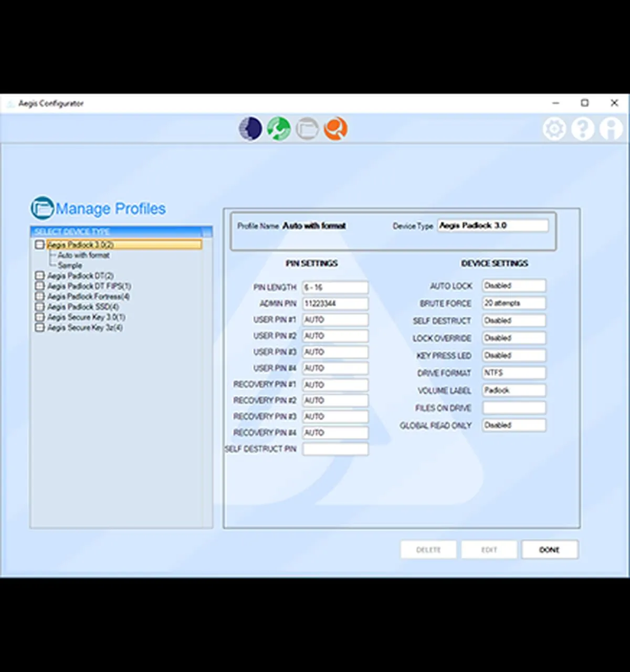This screenshot has width=630, height=672.
Task: Expand the Aegis Padlock Fortress node
Action: (x=39, y=296)
